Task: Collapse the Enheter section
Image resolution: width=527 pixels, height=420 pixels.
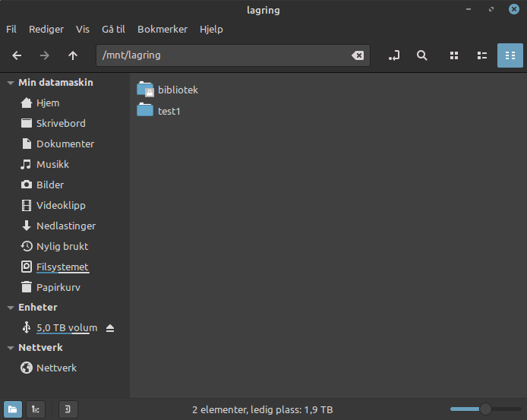Action: 11,308
